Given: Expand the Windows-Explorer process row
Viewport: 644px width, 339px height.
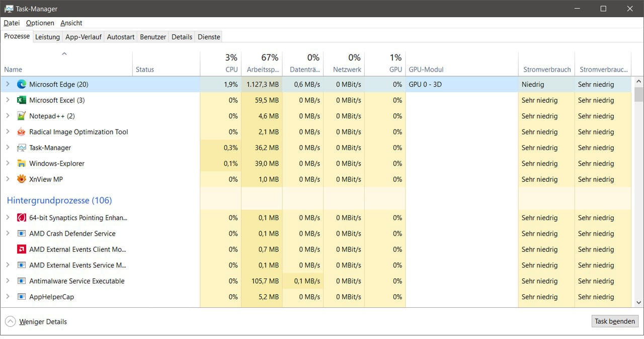Looking at the screenshot, I should point(8,163).
